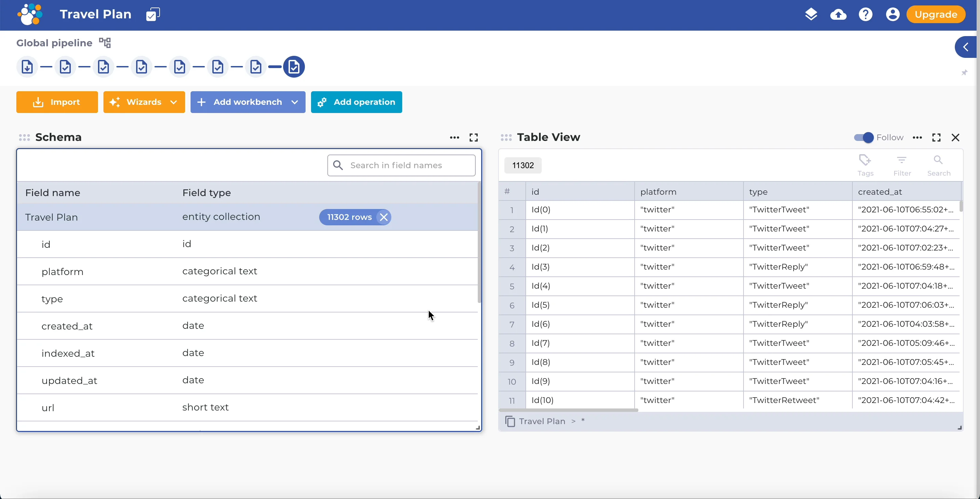
Task: Expand the Table View to fullscreen
Action: 937,138
